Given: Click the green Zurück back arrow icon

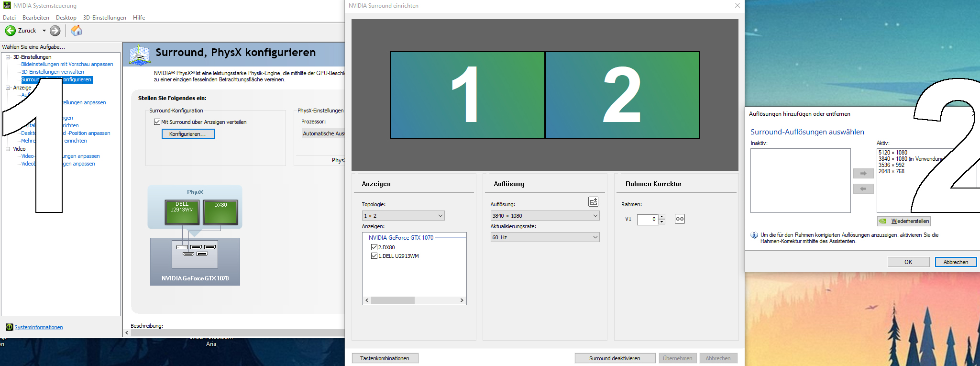Looking at the screenshot, I should 11,31.
